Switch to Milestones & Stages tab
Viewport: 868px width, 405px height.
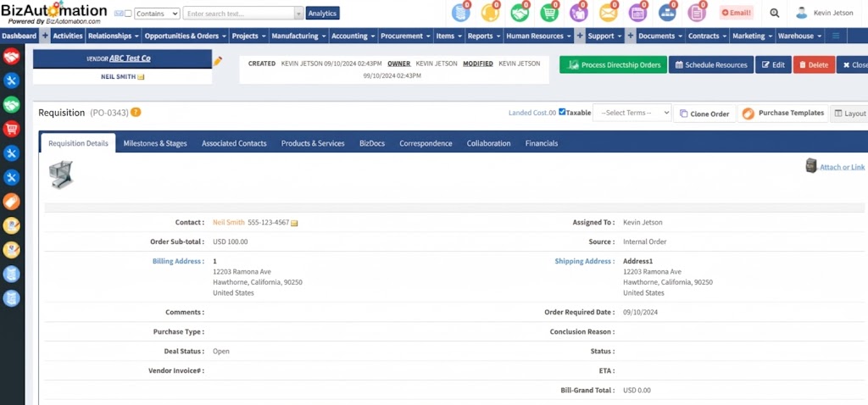[155, 143]
